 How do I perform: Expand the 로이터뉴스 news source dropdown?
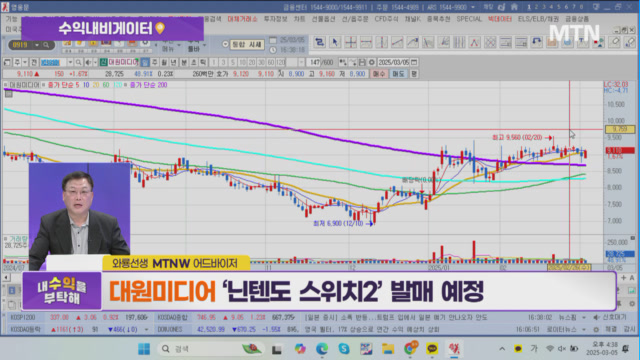(584, 329)
